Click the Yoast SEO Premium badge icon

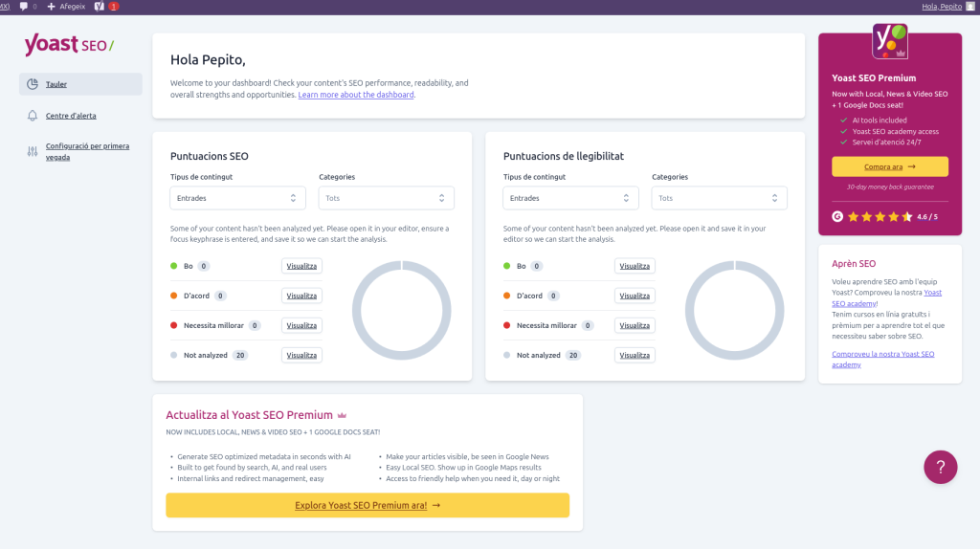tap(890, 42)
